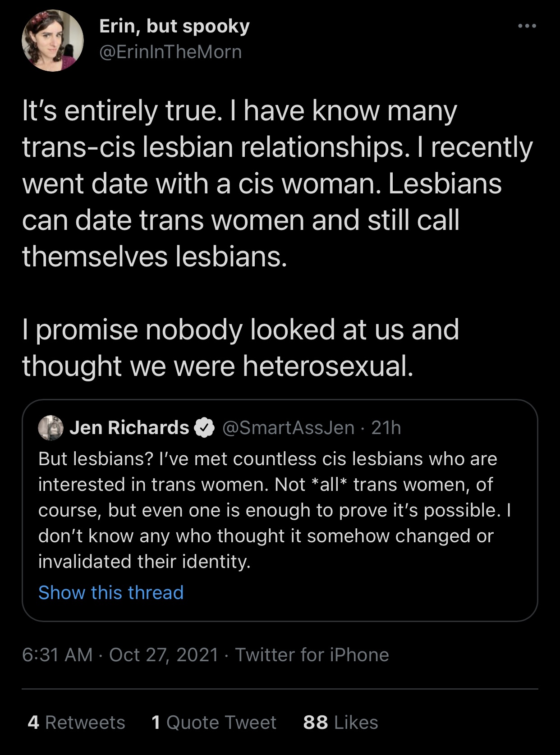Open the @SmartAssJen handle
The image size is (560, 755).
(289, 428)
